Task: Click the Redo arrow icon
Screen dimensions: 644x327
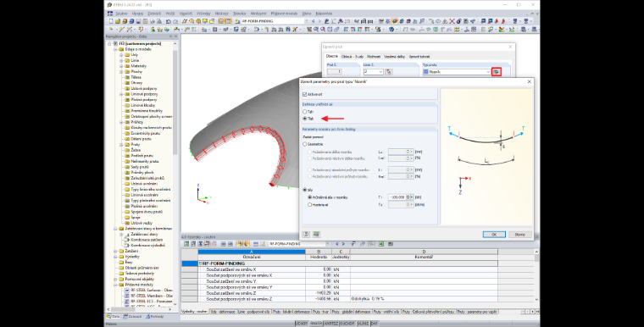Action: [x=175, y=21]
